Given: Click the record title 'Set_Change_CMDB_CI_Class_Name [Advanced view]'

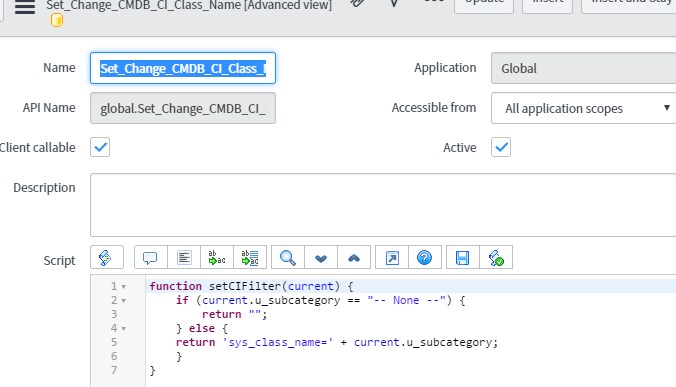Looking at the screenshot, I should 189,5.
